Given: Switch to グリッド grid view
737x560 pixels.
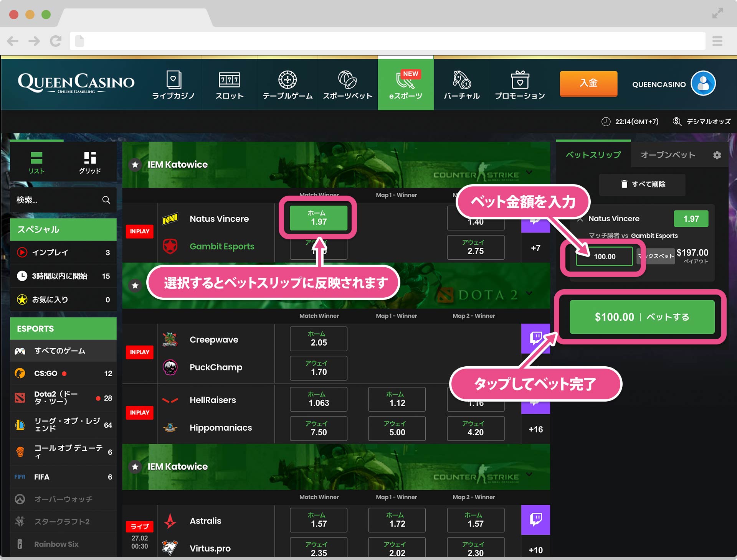Looking at the screenshot, I should (90, 163).
